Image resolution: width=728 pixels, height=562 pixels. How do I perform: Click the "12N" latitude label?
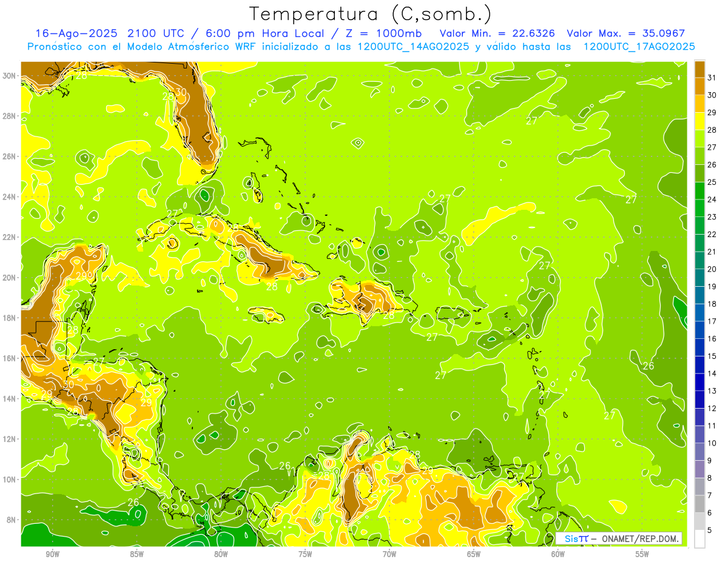(9, 439)
